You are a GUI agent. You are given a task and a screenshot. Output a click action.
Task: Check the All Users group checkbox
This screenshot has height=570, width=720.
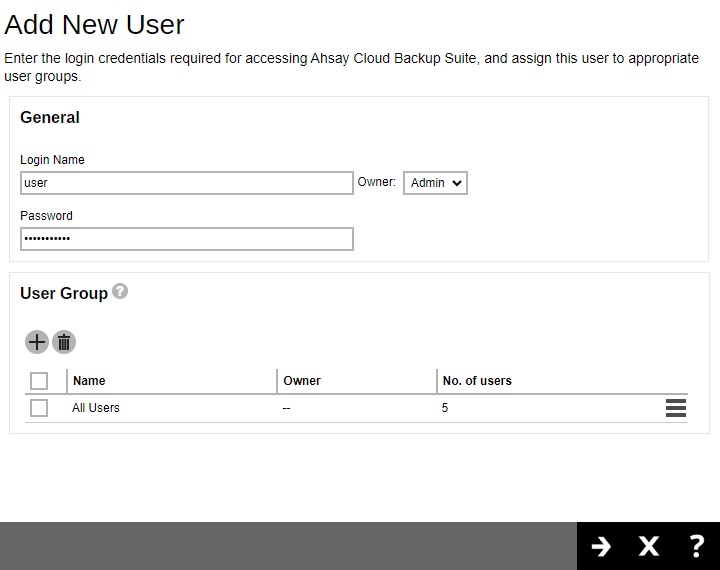tap(39, 408)
